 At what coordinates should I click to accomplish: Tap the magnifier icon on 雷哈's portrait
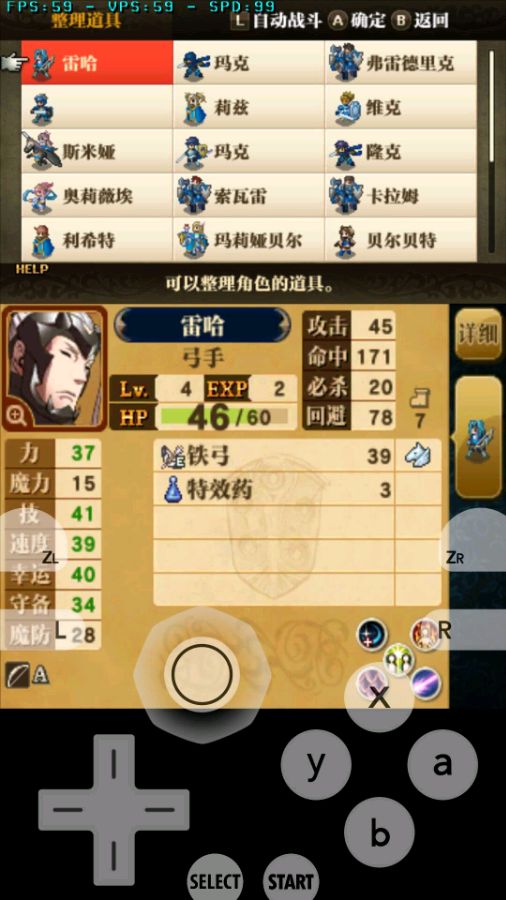click(x=17, y=416)
